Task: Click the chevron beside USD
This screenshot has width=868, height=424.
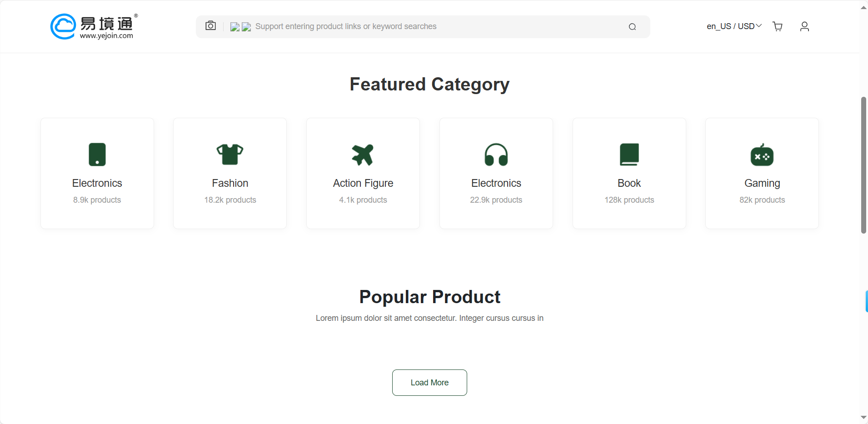Action: [758, 26]
